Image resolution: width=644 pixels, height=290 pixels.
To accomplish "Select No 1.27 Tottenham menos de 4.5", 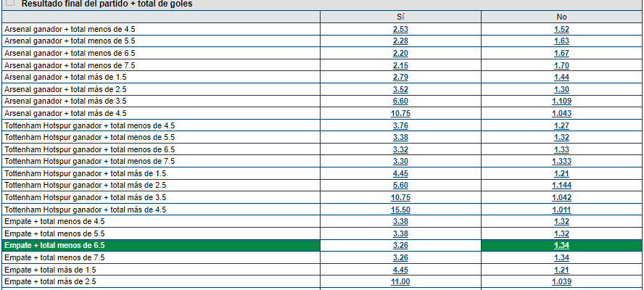I will coord(561,125).
